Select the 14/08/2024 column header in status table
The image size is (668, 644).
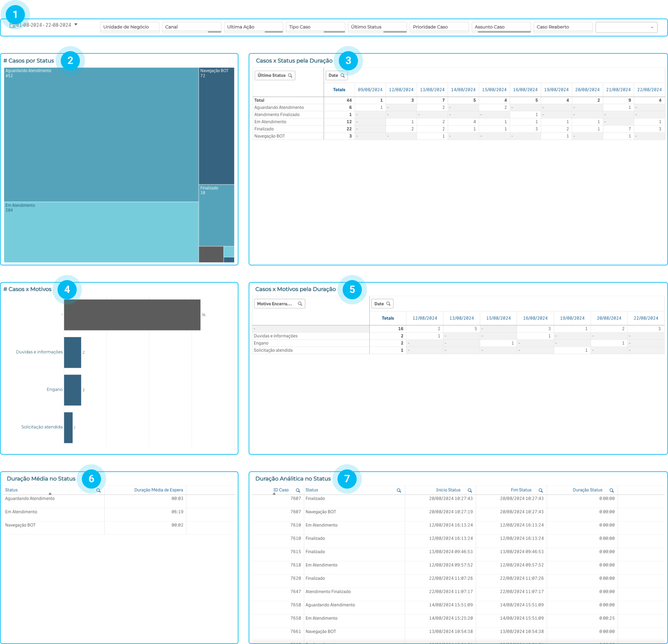[463, 90]
